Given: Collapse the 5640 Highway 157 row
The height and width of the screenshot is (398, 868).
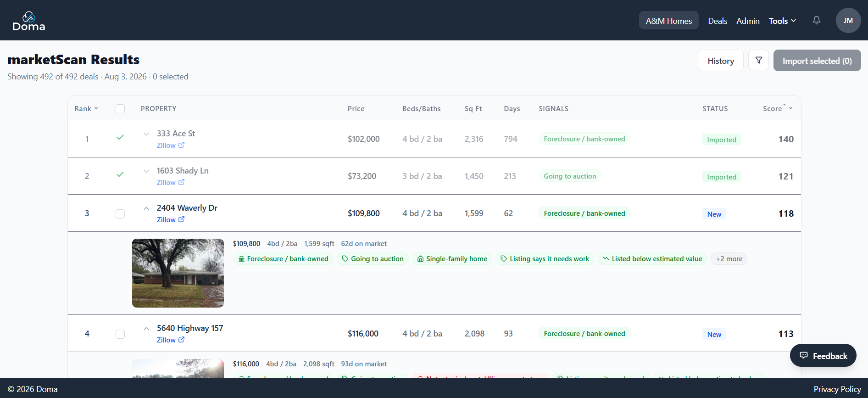Looking at the screenshot, I should point(146,329).
